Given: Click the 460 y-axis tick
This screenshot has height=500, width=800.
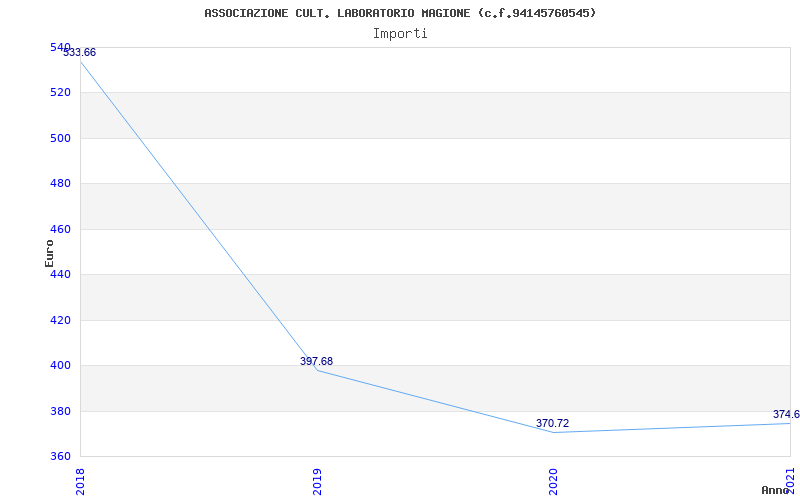Looking at the screenshot, I should 60,230.
